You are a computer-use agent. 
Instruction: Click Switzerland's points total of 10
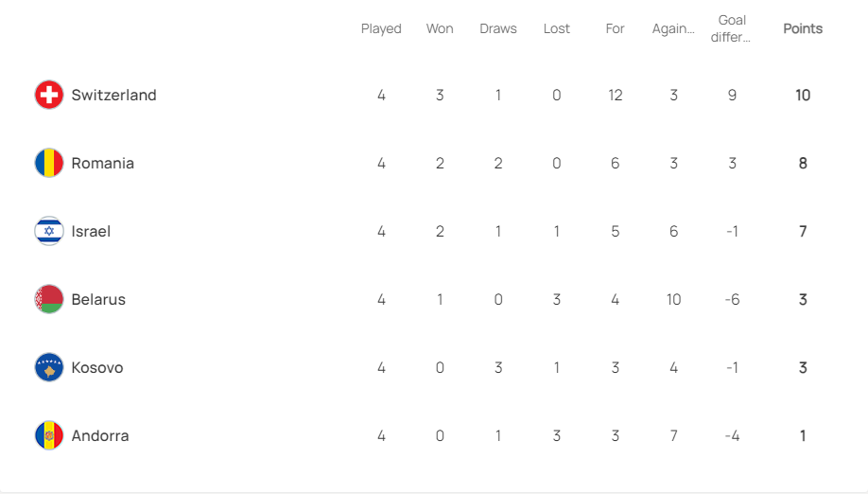[x=803, y=95]
